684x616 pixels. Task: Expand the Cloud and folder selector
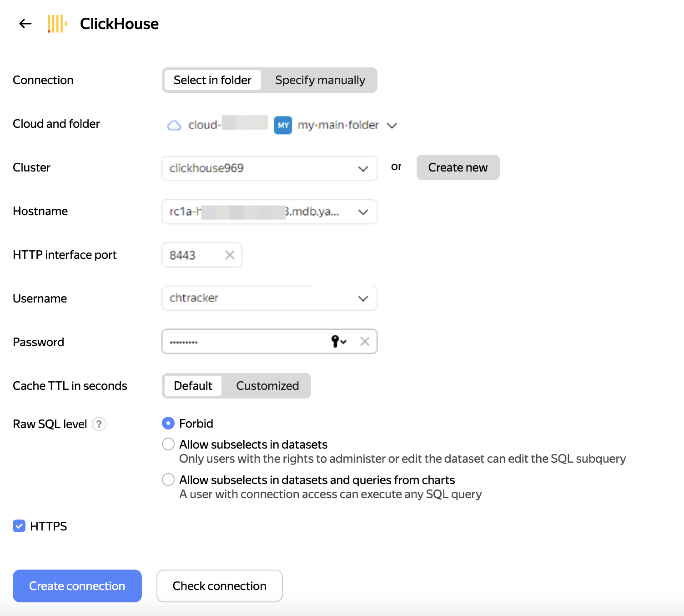pos(392,125)
